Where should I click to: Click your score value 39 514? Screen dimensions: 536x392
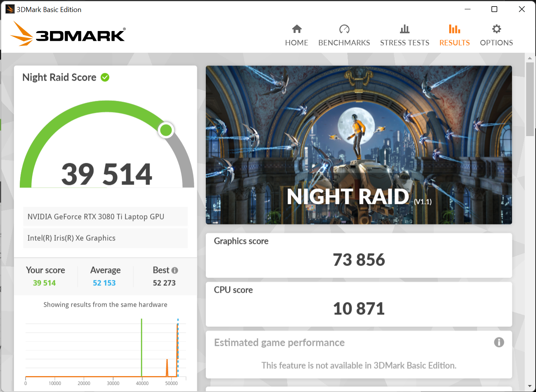coord(44,283)
